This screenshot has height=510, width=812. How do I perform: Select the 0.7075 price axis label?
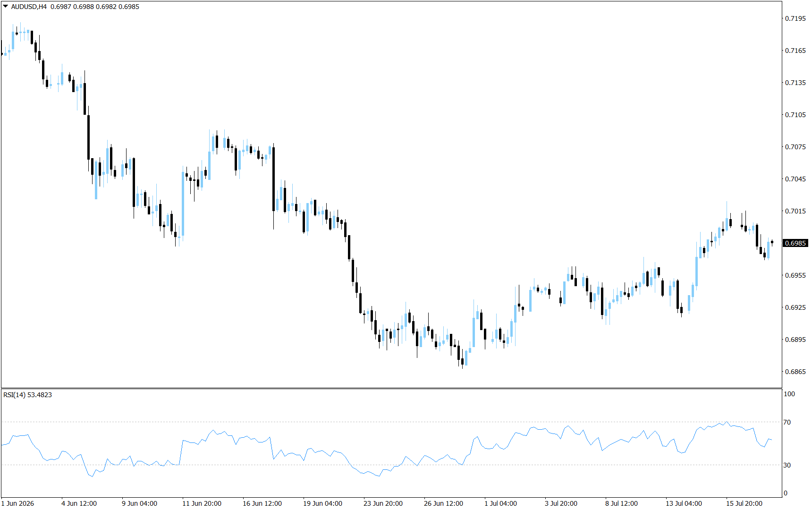[x=795, y=147]
